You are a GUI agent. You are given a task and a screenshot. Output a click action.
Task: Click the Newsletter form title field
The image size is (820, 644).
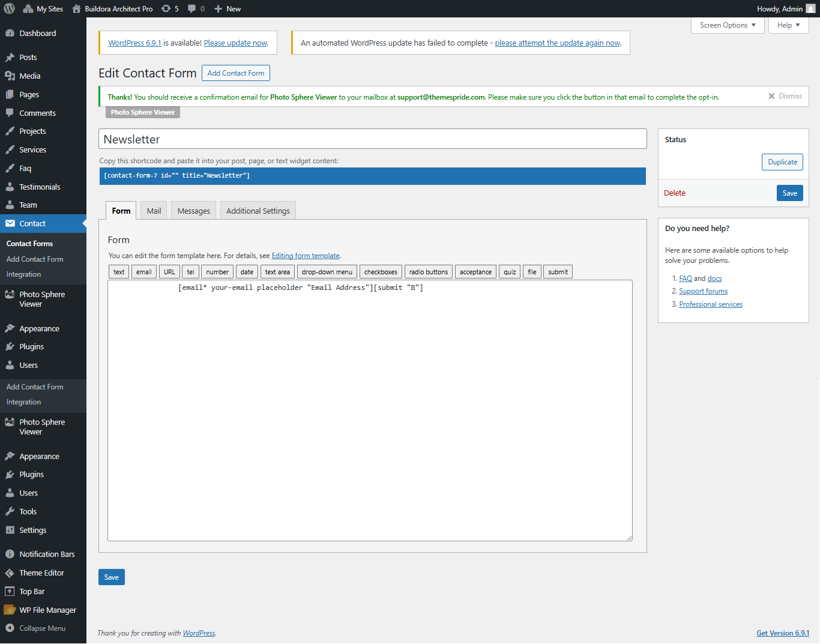(372, 139)
